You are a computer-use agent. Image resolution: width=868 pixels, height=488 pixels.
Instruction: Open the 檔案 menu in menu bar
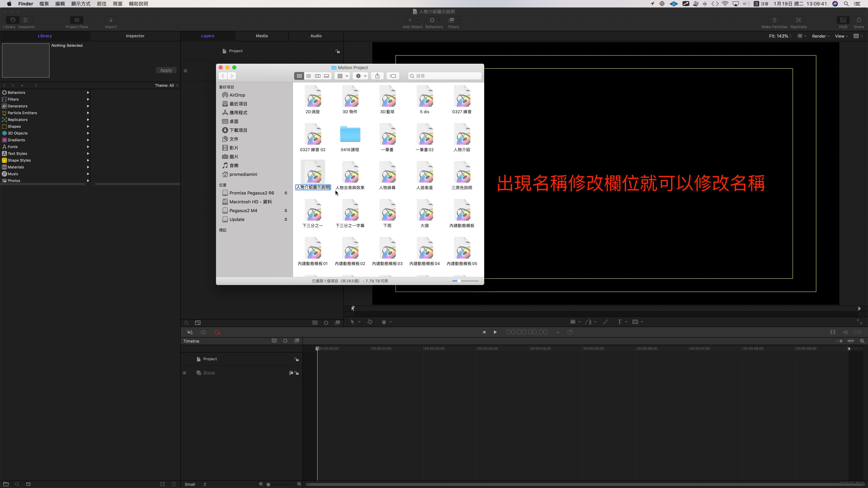click(44, 4)
